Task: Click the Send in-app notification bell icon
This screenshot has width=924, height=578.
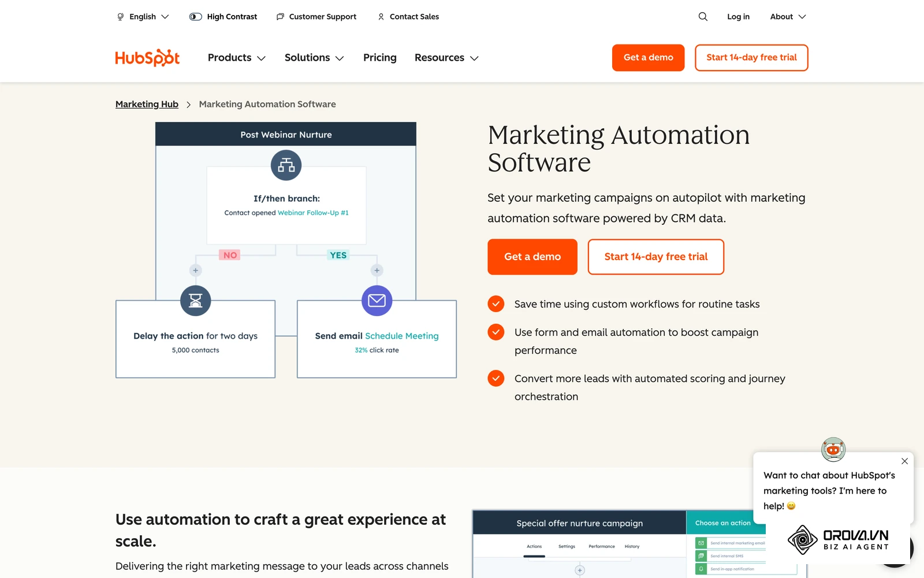Action: (701, 569)
